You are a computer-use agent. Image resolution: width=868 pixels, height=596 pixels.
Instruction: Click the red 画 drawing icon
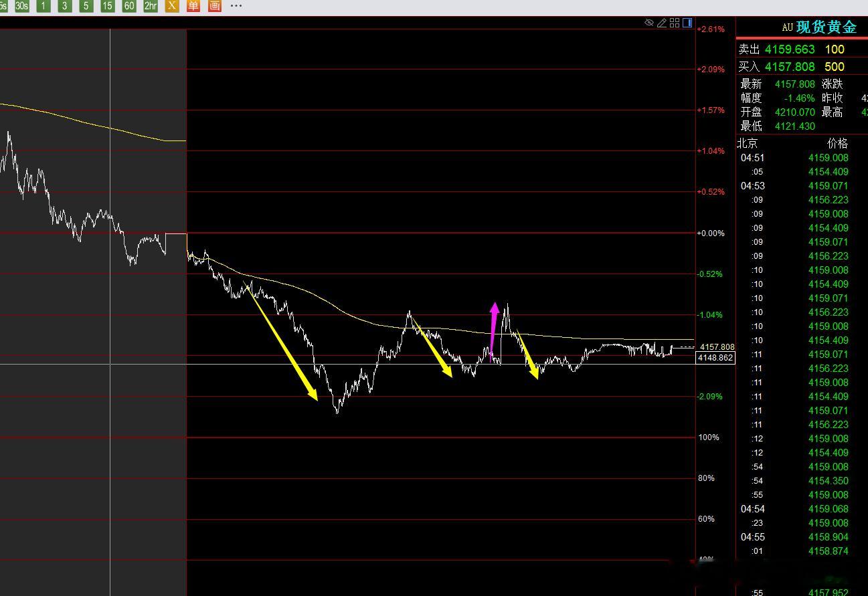[x=215, y=6]
